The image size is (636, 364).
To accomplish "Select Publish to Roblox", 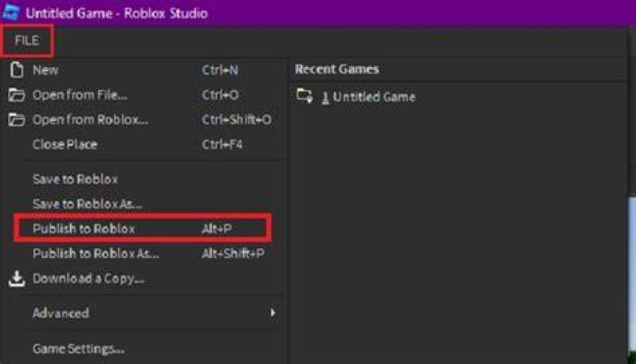I will pyautogui.click(x=143, y=229).
